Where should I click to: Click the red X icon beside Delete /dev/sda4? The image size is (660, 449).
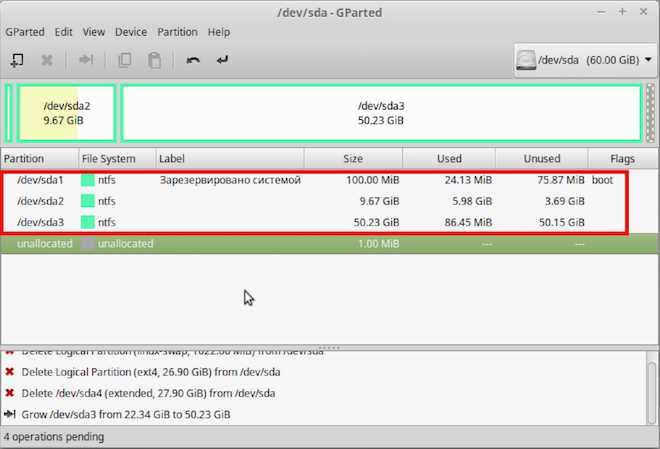click(x=10, y=393)
